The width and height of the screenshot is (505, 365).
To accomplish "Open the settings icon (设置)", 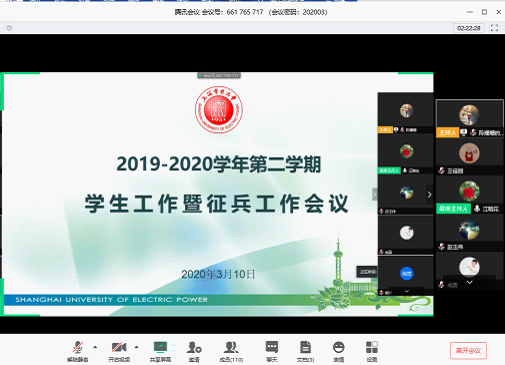I will [x=372, y=351].
